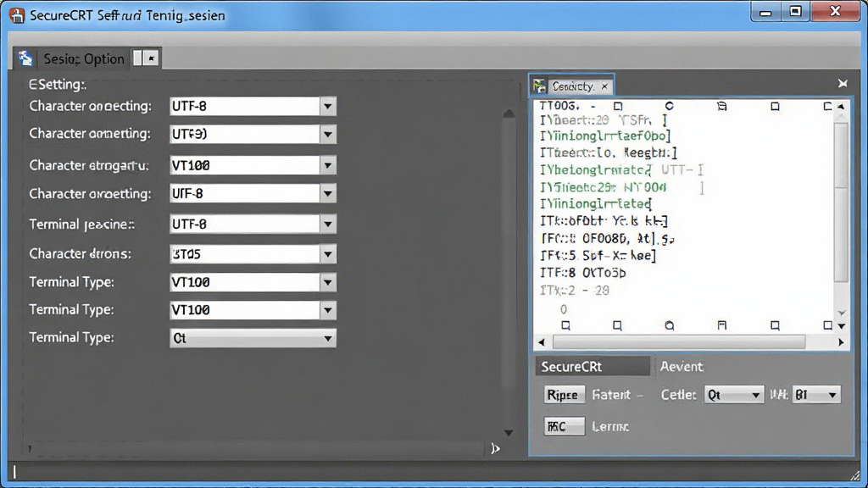
Task: Select the Ceocicty tab
Action: click(x=572, y=86)
